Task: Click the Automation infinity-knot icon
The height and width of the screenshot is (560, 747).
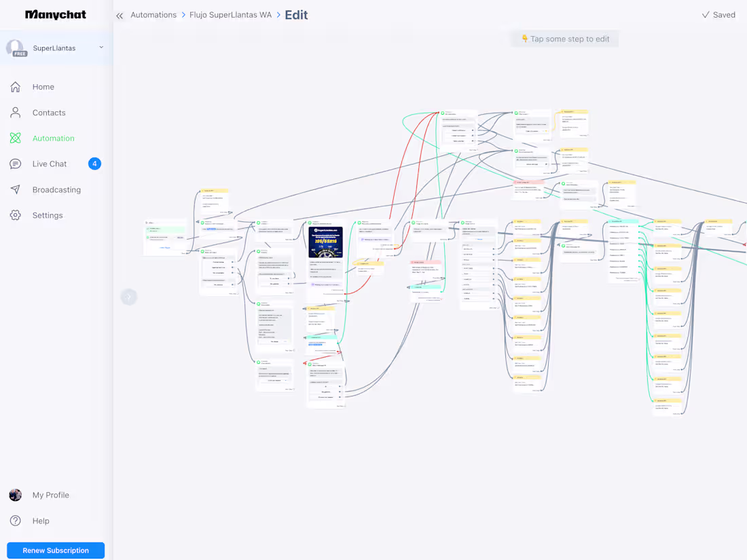Action: click(15, 138)
